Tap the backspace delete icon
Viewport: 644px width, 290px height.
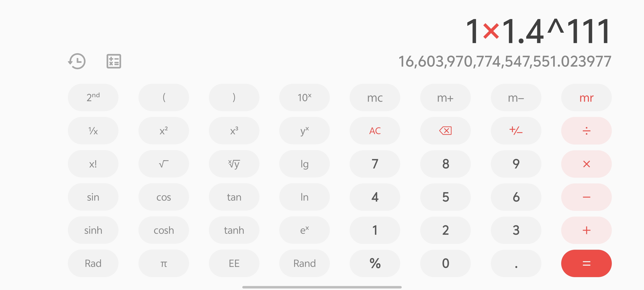[x=445, y=130]
